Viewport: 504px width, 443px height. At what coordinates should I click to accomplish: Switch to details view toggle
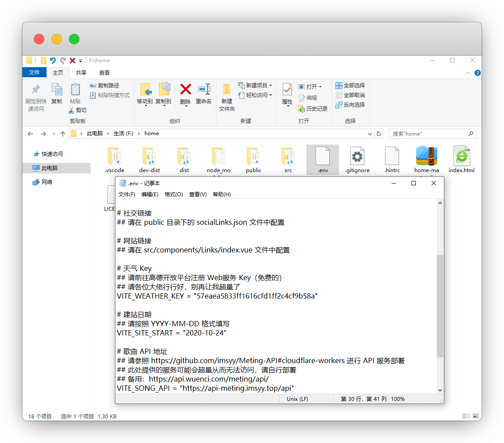(x=466, y=416)
